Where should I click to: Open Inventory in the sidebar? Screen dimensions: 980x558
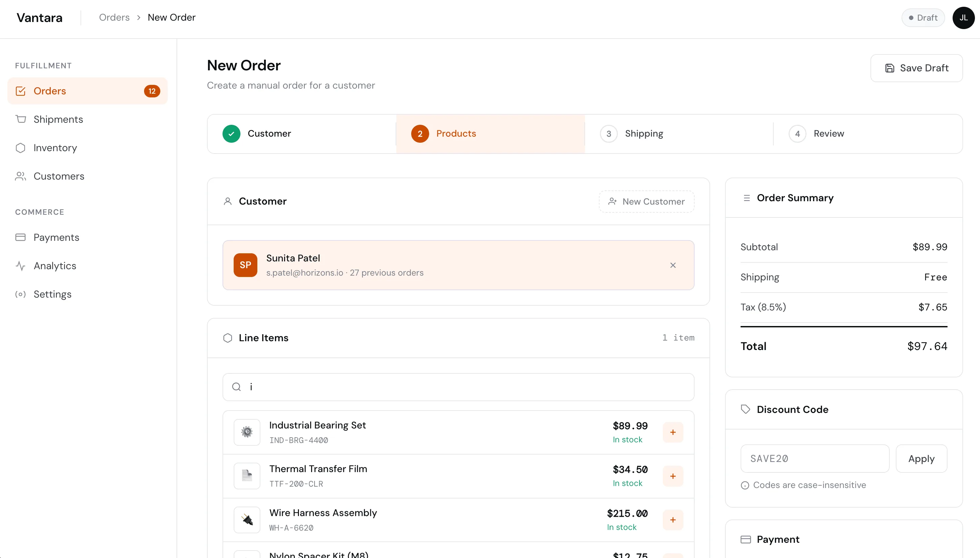[x=87, y=147]
